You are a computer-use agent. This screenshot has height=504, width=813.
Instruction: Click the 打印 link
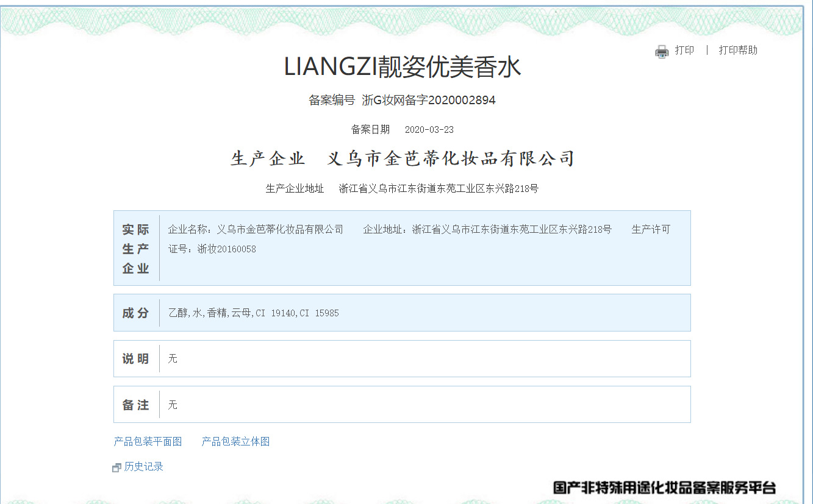[684, 51]
